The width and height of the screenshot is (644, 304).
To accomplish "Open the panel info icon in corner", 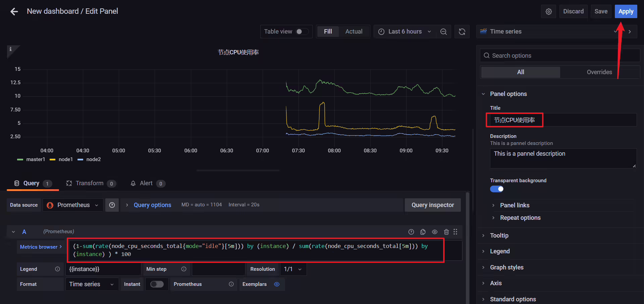I will coord(11,49).
